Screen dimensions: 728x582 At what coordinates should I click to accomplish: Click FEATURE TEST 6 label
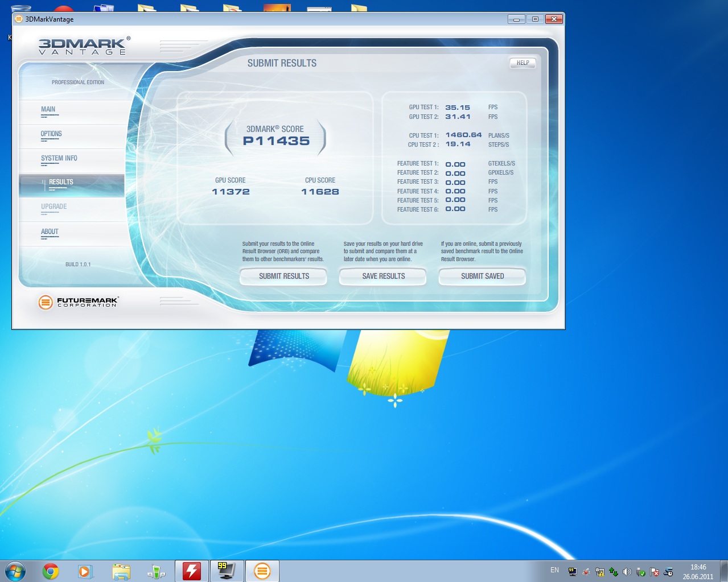point(418,210)
